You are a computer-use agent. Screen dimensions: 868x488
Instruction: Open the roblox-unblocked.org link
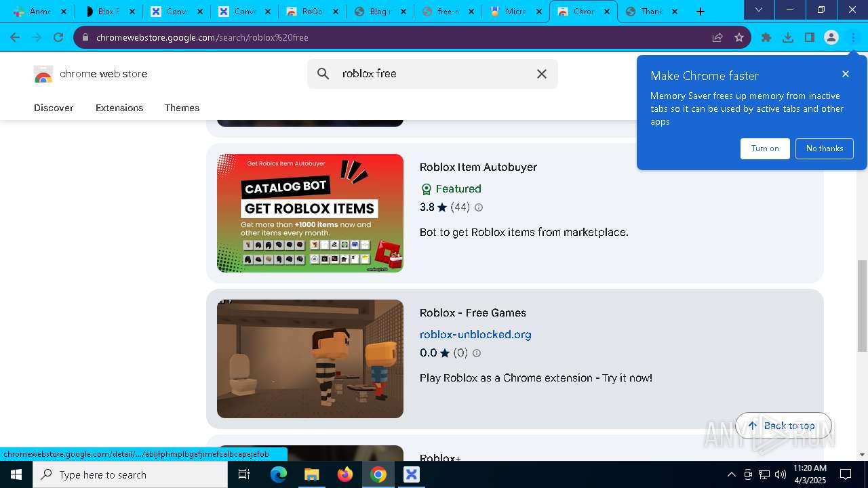coord(475,334)
